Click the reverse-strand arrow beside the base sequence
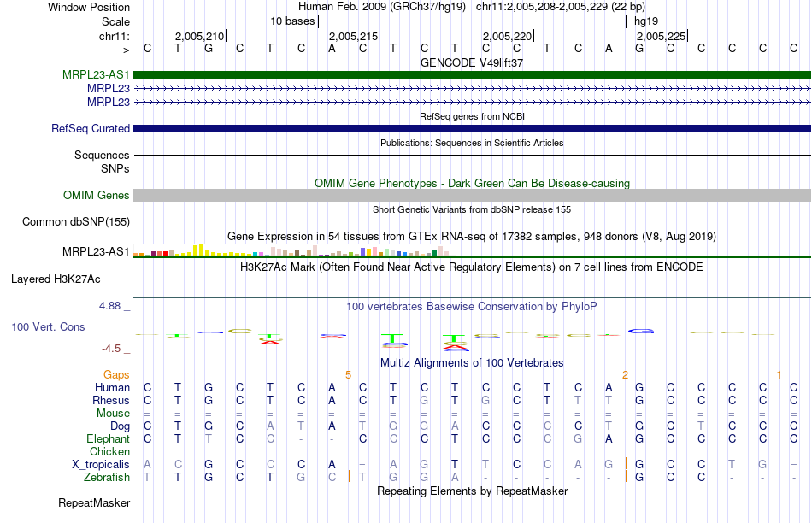Image resolution: width=812 pixels, height=523 pixels. point(121,50)
